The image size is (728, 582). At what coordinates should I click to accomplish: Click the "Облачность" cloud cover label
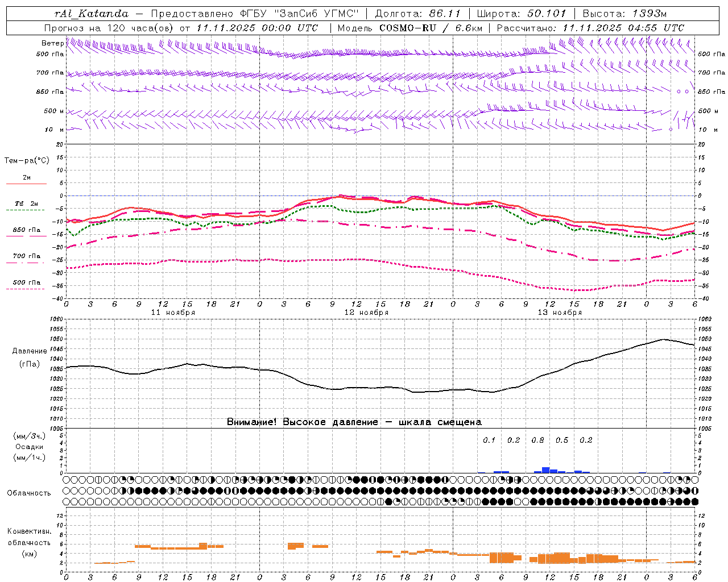(x=29, y=493)
